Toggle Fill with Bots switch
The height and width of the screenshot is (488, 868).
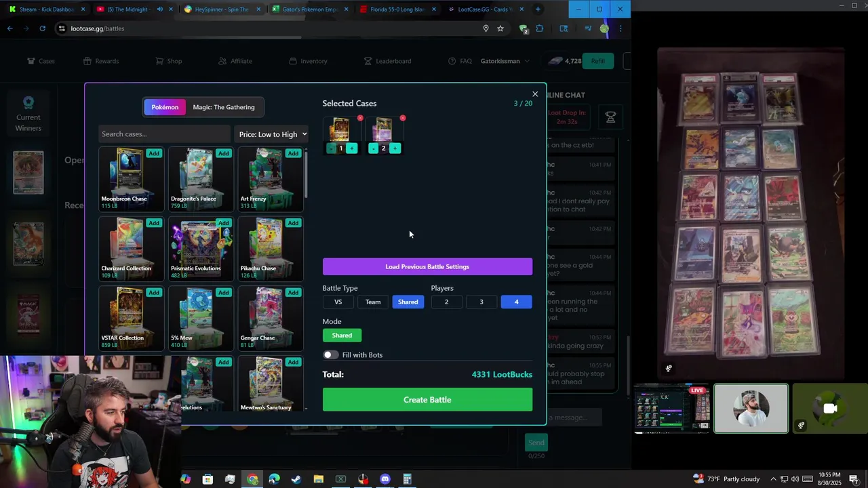coord(330,355)
